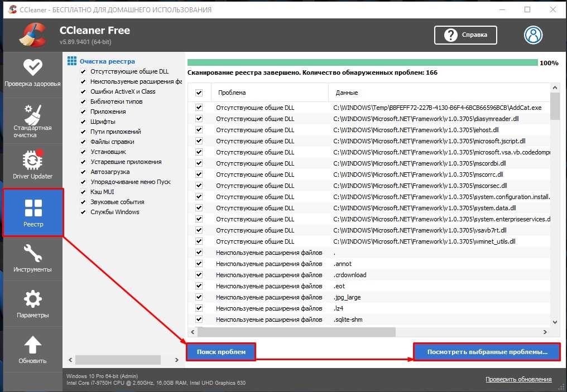Click the results horizontal scrollbar thumb
The height and width of the screenshot is (392, 567).
[296, 332]
